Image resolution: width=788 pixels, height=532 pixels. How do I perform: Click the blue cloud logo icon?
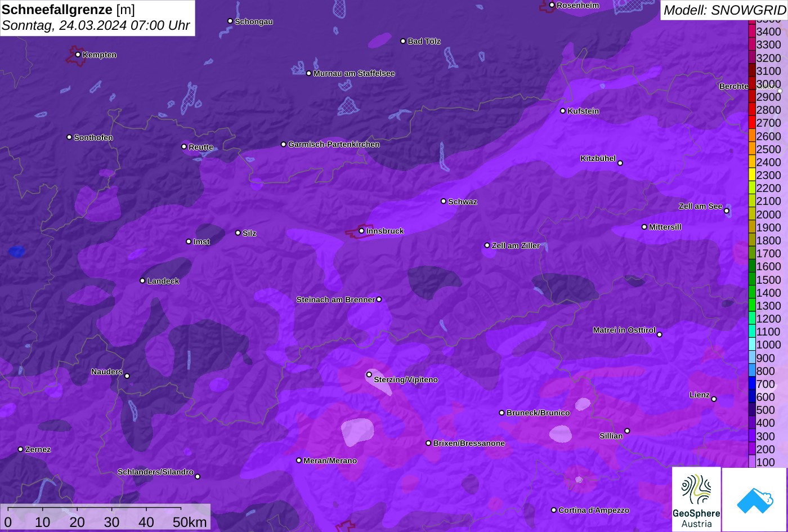coord(754,500)
